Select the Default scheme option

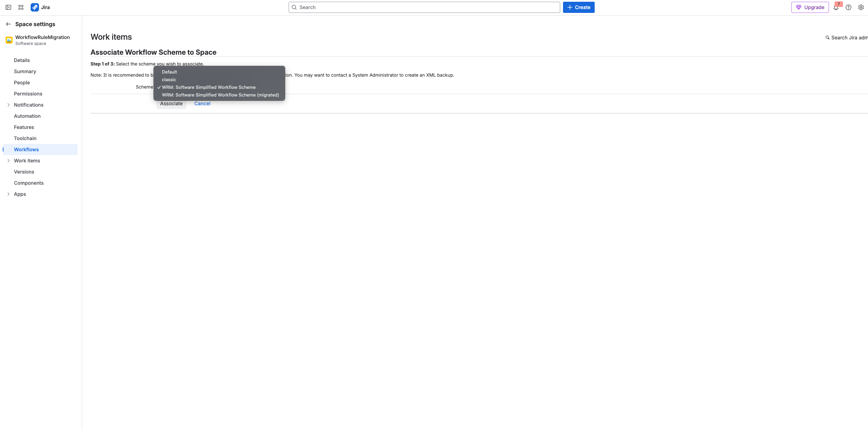[169, 72]
